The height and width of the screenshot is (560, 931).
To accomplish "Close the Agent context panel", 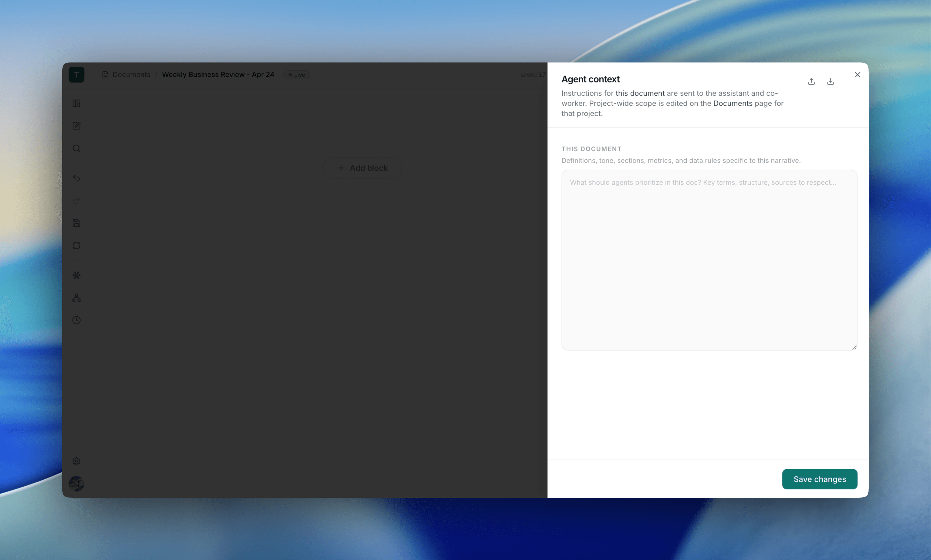I will (x=857, y=75).
